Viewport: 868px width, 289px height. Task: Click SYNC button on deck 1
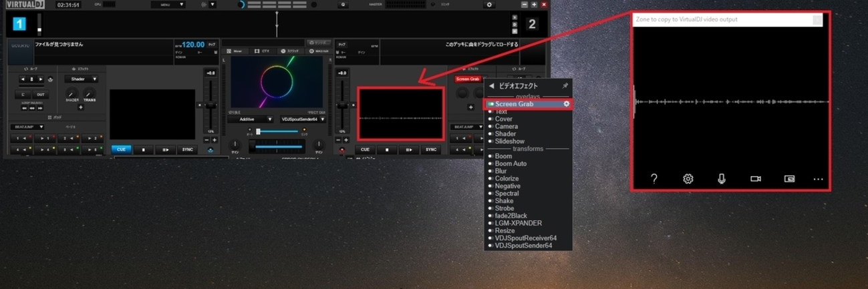click(187, 150)
